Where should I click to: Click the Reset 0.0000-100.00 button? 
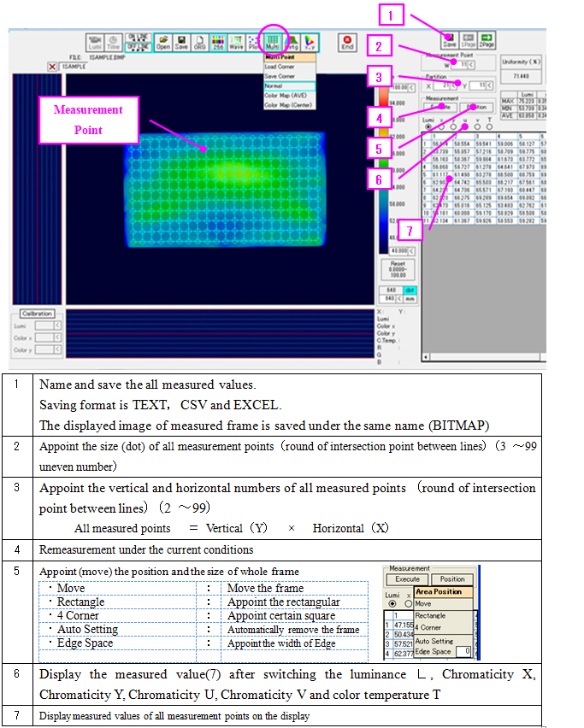(x=398, y=269)
